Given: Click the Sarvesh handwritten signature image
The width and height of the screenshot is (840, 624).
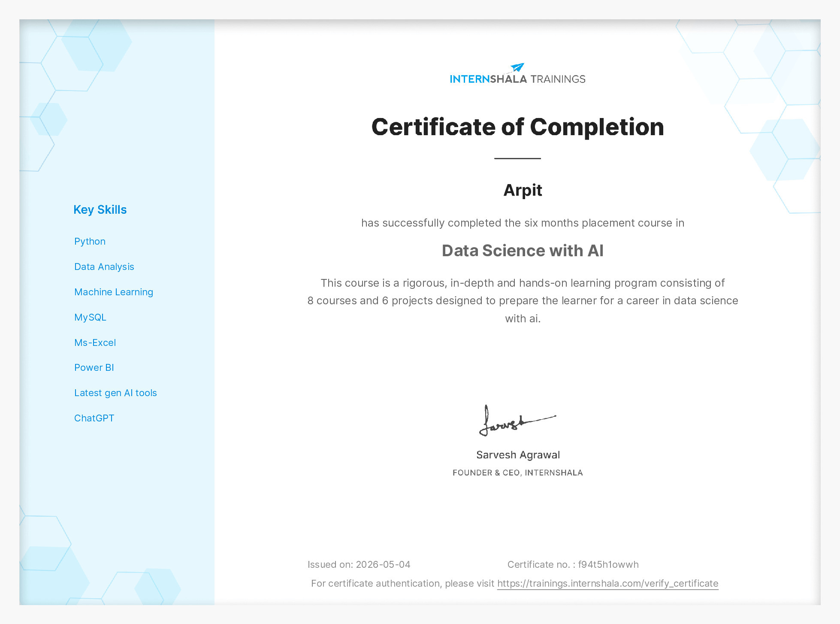Looking at the screenshot, I should pos(517,421).
